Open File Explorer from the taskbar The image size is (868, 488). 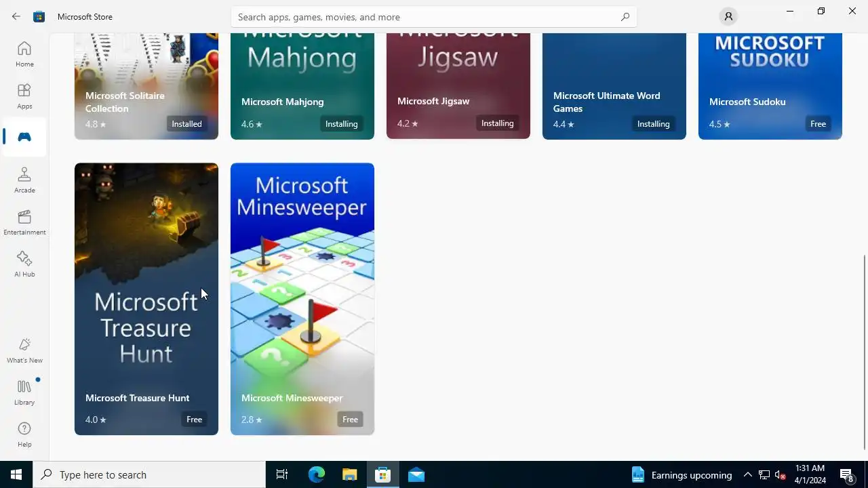point(350,474)
